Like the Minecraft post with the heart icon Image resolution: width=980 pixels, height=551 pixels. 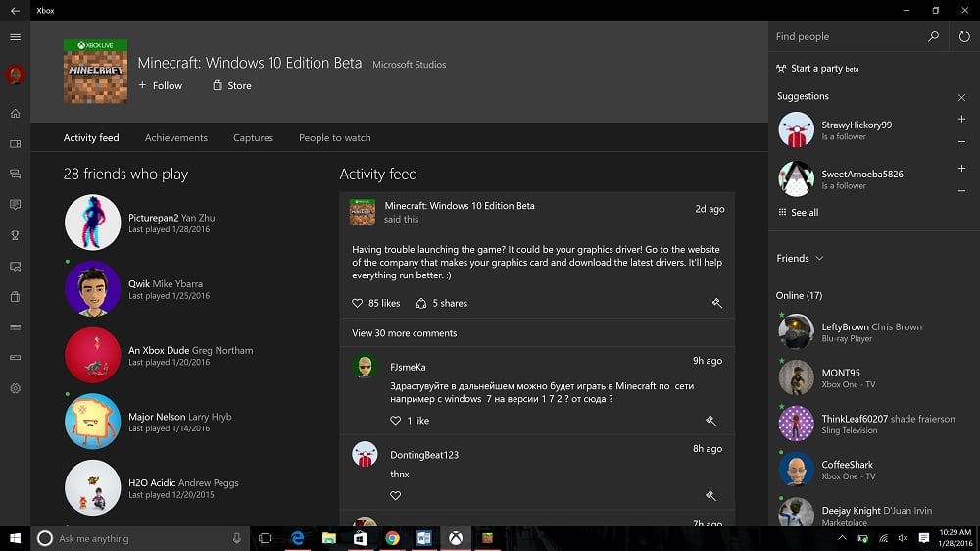click(357, 303)
